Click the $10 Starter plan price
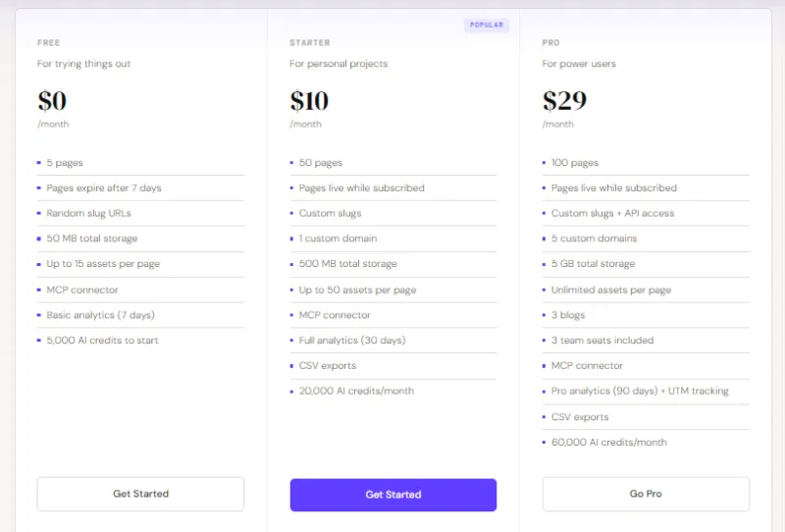 click(309, 100)
